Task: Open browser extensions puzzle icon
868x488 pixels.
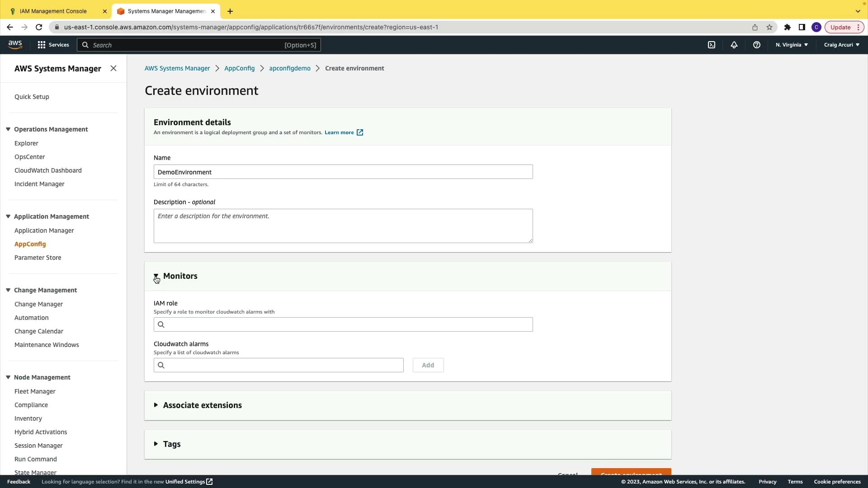Action: tap(788, 27)
